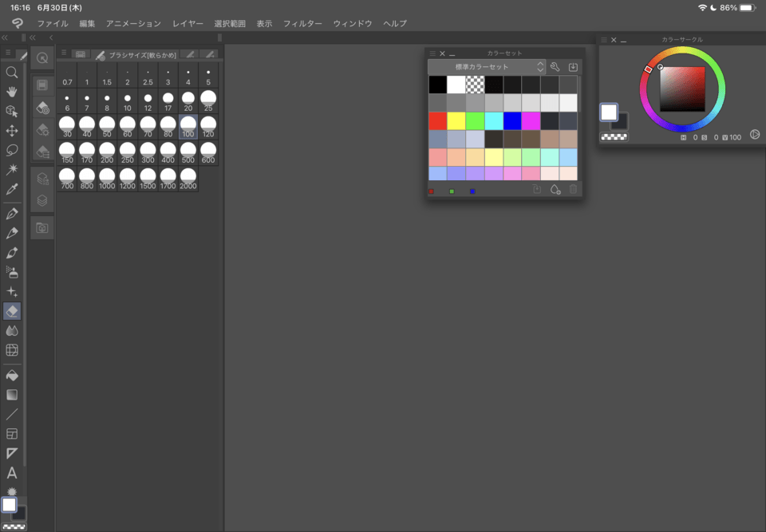Open the ウィンドウ menu
766x532 pixels.
click(x=352, y=23)
